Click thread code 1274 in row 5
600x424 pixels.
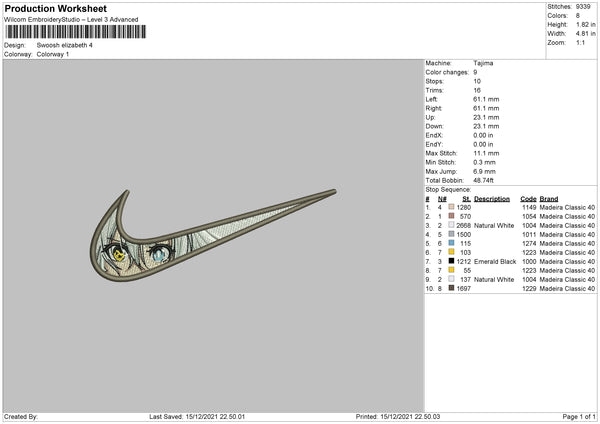[529, 243]
